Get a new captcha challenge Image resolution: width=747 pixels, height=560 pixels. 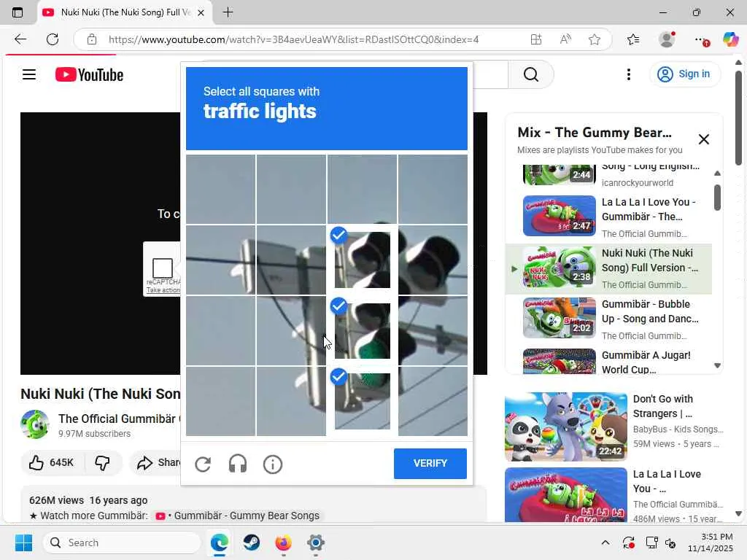[203, 464]
